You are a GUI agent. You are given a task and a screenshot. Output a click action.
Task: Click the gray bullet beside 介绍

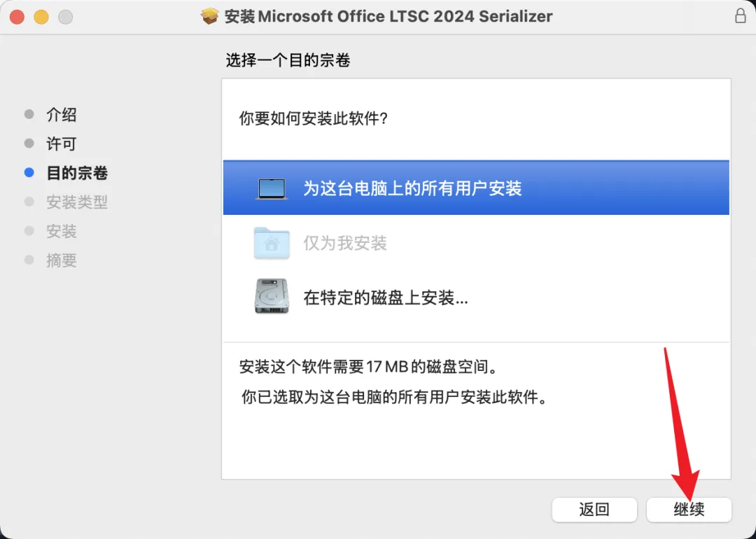[x=29, y=114]
